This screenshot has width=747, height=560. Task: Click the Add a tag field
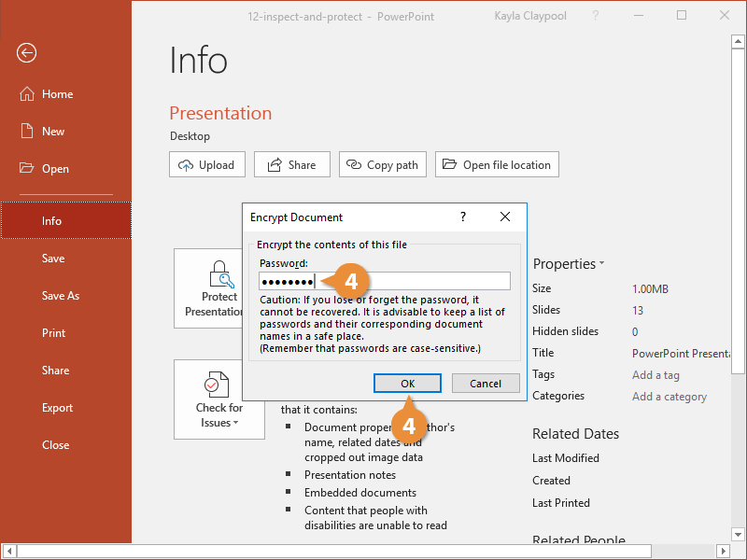coord(655,375)
